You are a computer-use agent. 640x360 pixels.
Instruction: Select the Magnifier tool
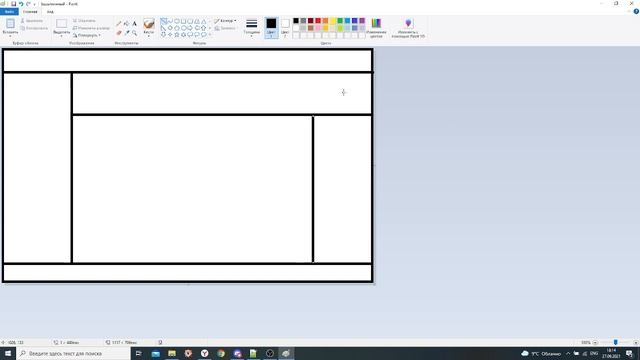pyautogui.click(x=134, y=33)
